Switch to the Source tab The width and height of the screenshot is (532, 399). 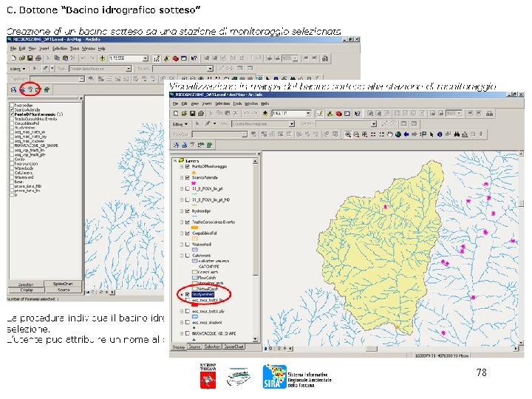(x=194, y=347)
